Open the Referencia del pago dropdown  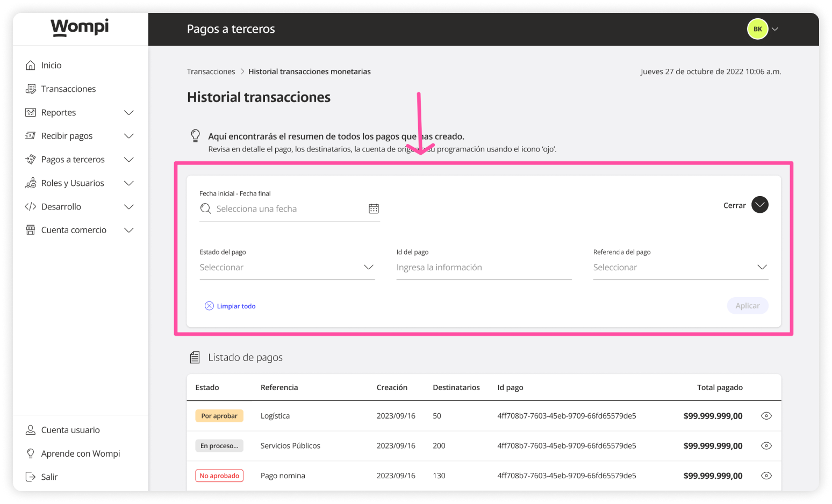680,268
